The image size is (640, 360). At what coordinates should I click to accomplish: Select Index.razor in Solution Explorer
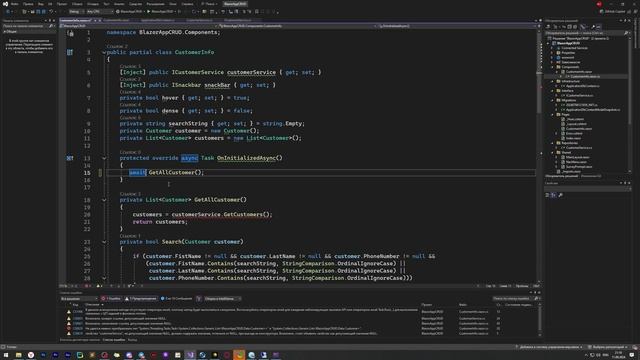[573, 138]
